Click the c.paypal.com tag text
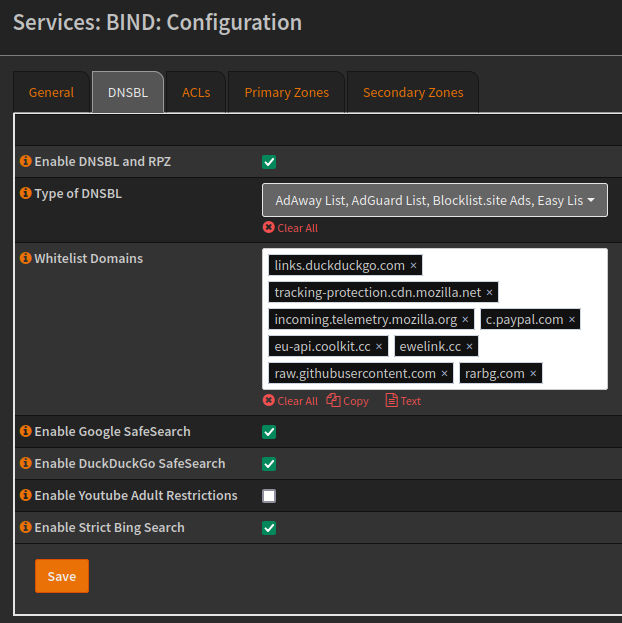The height and width of the screenshot is (623, 622). point(524,319)
